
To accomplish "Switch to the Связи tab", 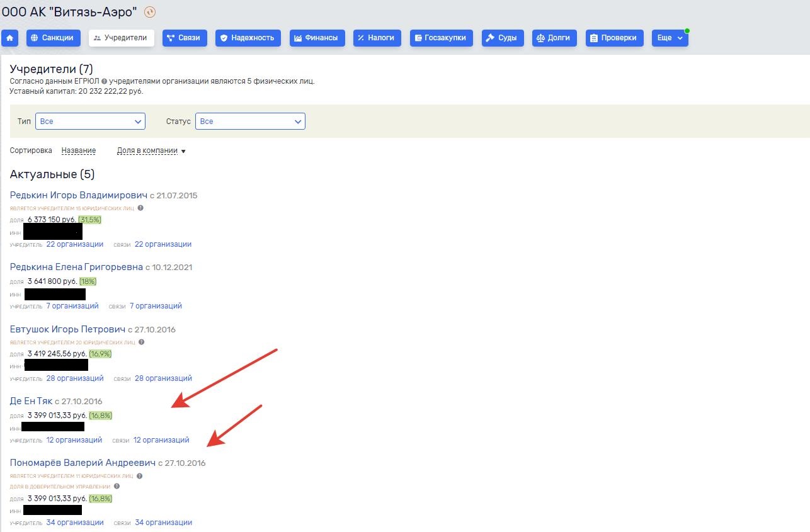I will [x=185, y=38].
